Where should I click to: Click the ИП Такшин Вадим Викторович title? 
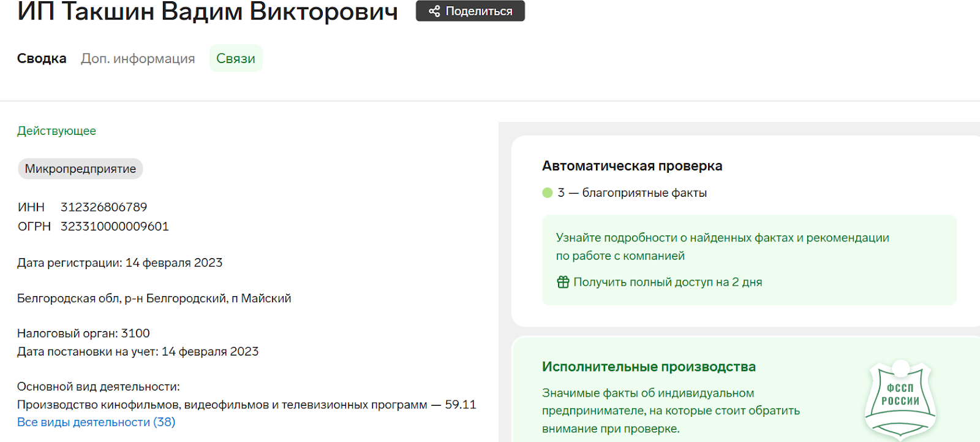click(208, 12)
